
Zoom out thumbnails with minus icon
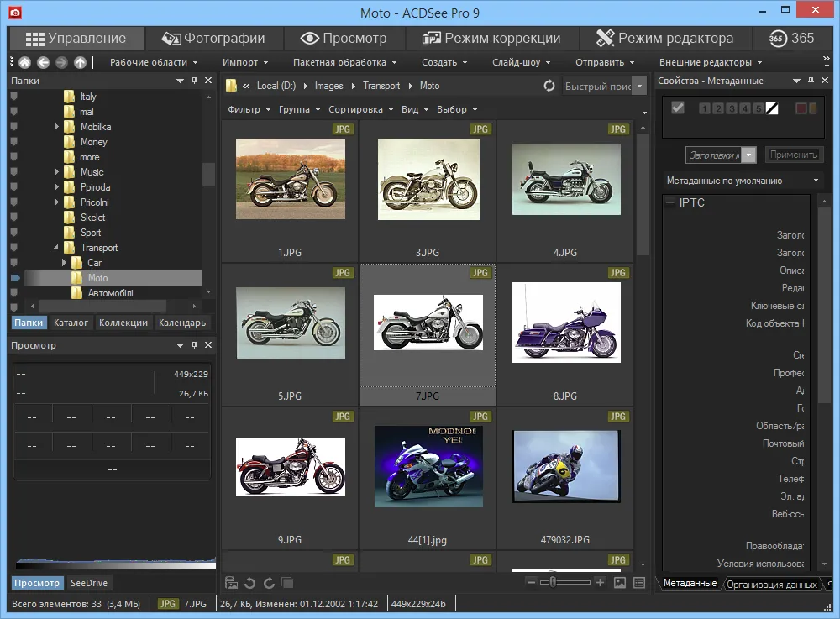coord(531,582)
